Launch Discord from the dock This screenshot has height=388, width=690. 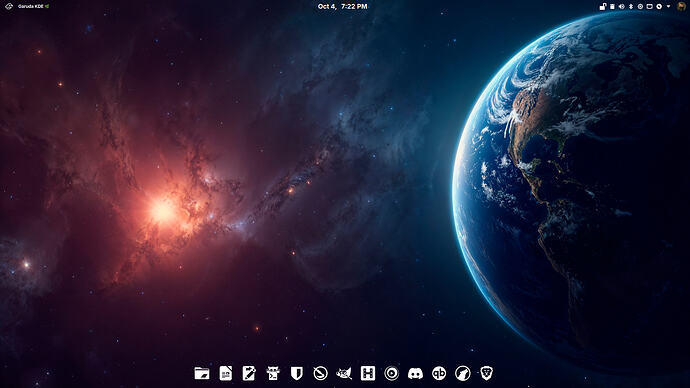[x=415, y=373]
